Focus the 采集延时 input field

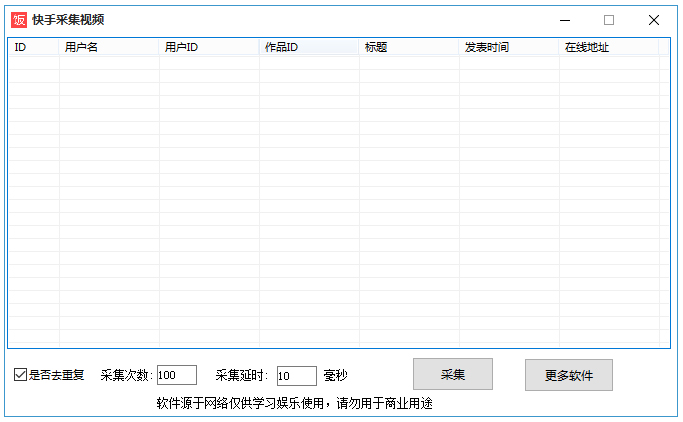click(x=296, y=376)
